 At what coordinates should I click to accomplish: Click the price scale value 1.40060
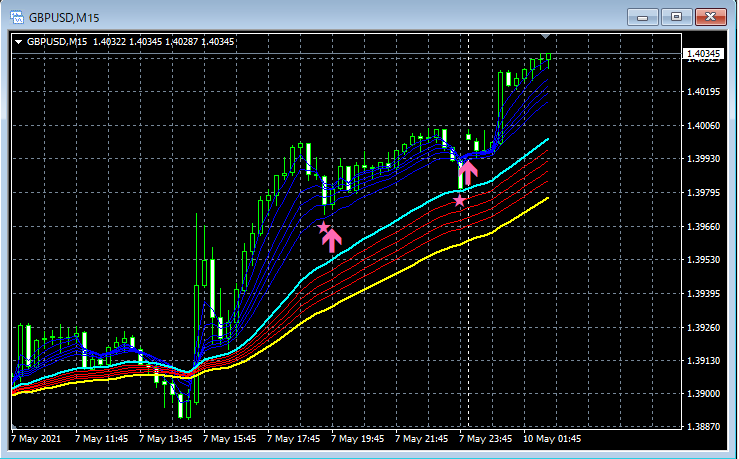704,125
